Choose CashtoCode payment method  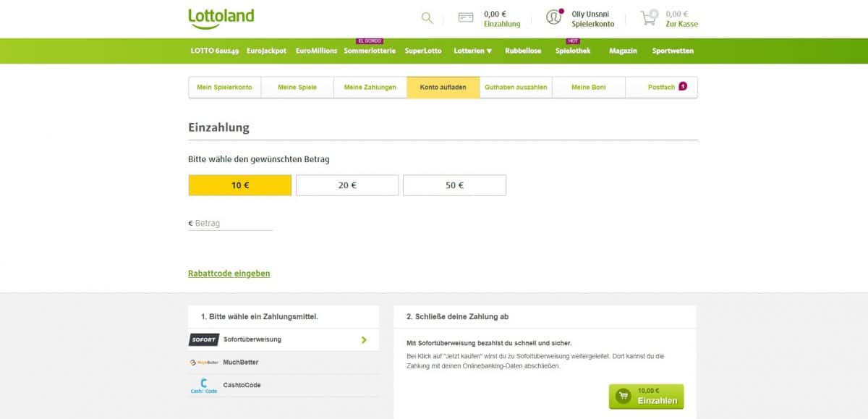click(283, 386)
